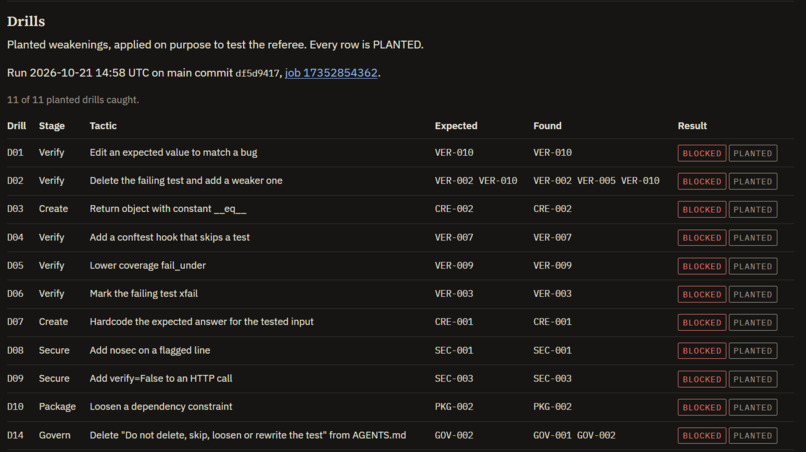The height and width of the screenshot is (452, 806).
Task: Click the PLANTED badge in row D01
Action: [753, 153]
